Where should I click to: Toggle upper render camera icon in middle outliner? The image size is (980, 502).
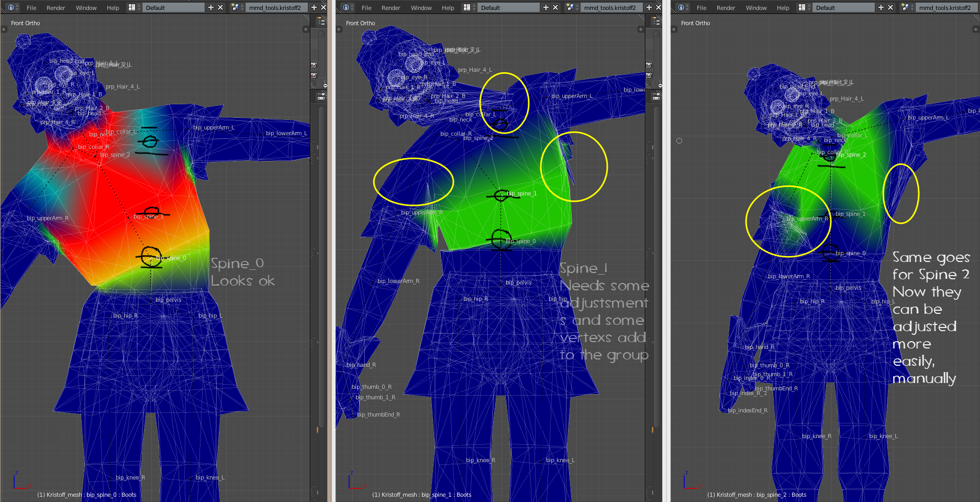coord(649,65)
